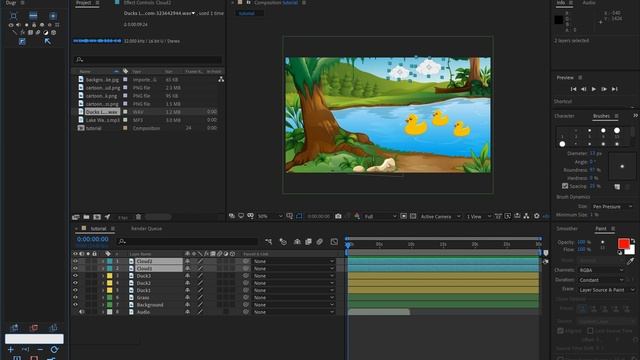Screen dimensions: 640x360
Task: Toggle the transparency grid icon in viewer
Action: click(x=413, y=216)
